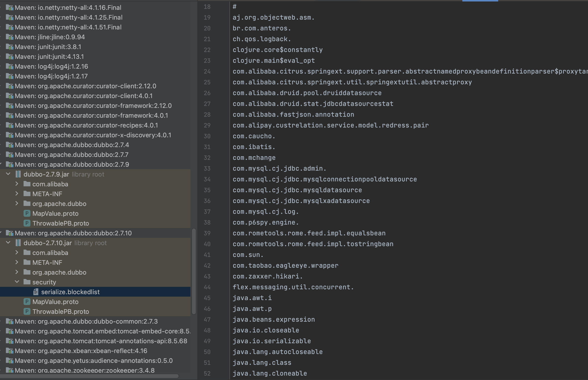Click library icon for log4j:log4j:1.2.17
Image resolution: width=588 pixels, height=380 pixels.
pyautogui.click(x=9, y=76)
